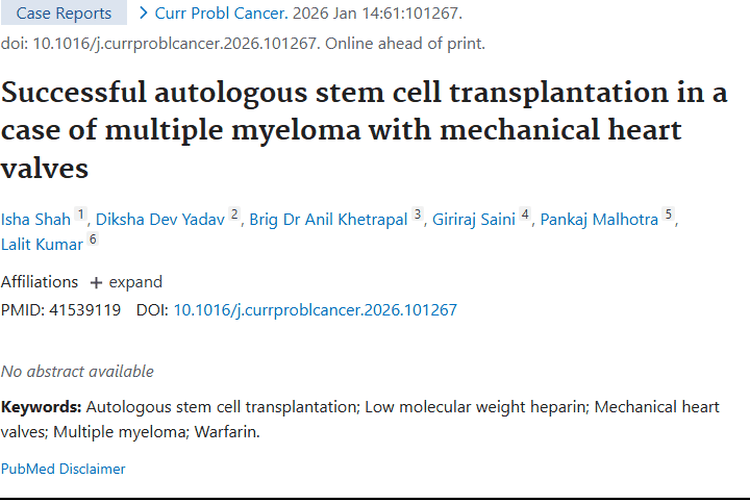Show affiliation 6 superscript for Lalit Kumar

coord(93,239)
